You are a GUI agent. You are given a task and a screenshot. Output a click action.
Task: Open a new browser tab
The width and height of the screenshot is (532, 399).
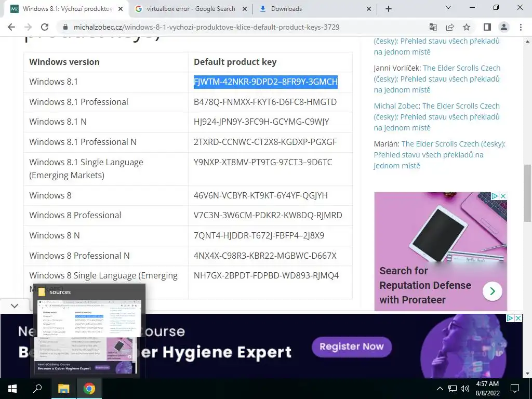pyautogui.click(x=389, y=9)
